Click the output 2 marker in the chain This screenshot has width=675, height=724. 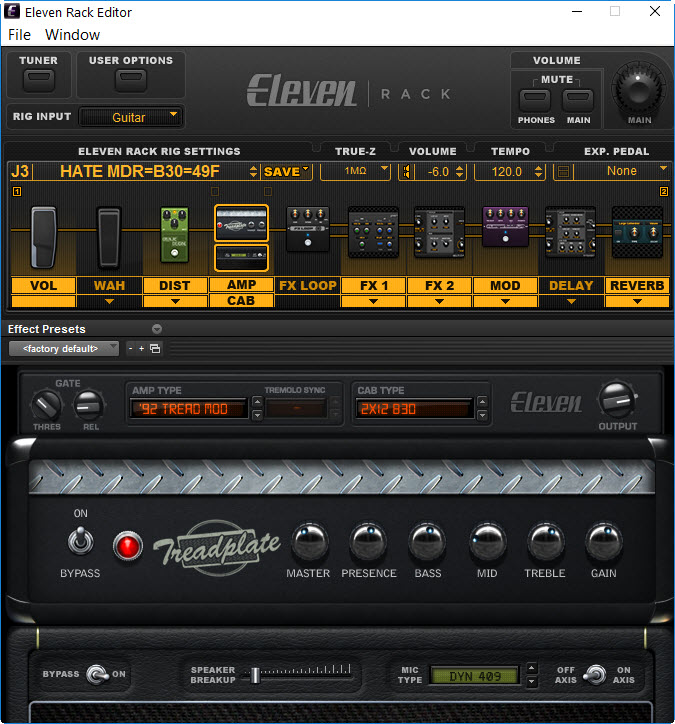663,191
